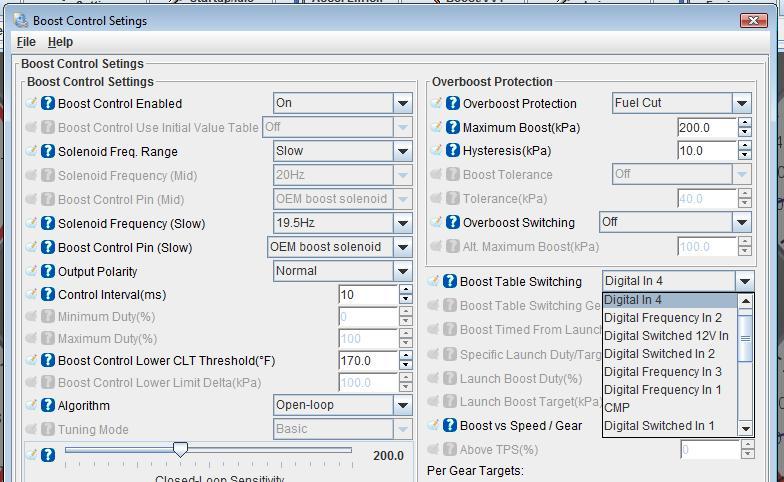This screenshot has height=482, width=784.
Task: Choose CMP option in the list
Action: click(x=670, y=408)
